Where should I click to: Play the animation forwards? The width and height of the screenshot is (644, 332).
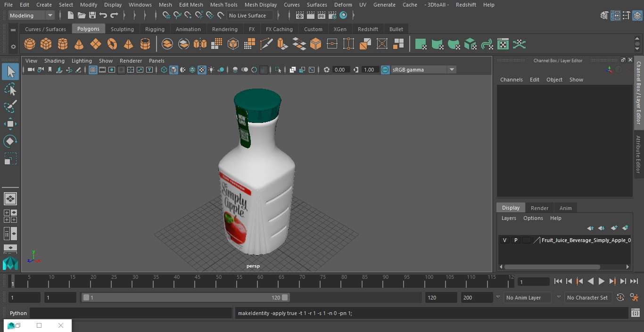602,281
